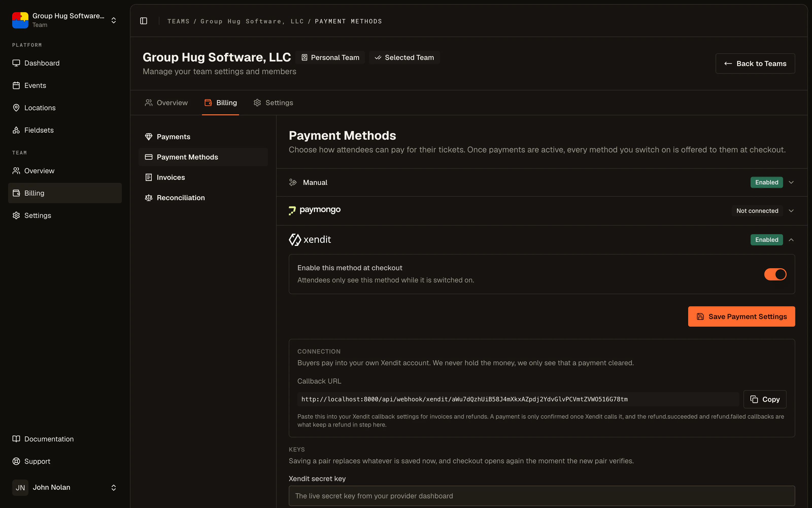The image size is (812, 508).
Task: Click the Billing tab wallet icon
Action: tap(208, 103)
